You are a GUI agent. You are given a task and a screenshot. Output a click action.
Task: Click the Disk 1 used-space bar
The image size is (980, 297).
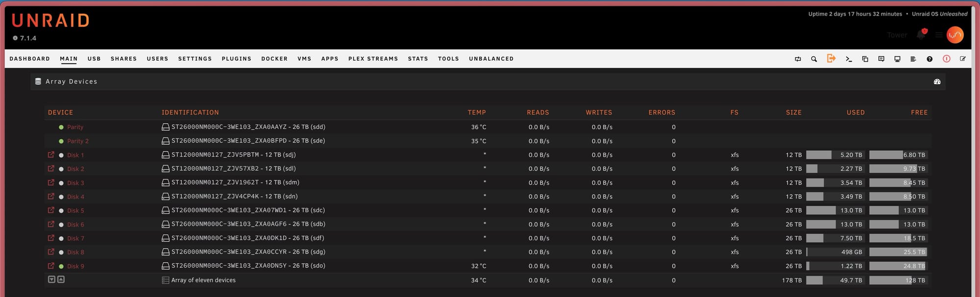[834, 155]
